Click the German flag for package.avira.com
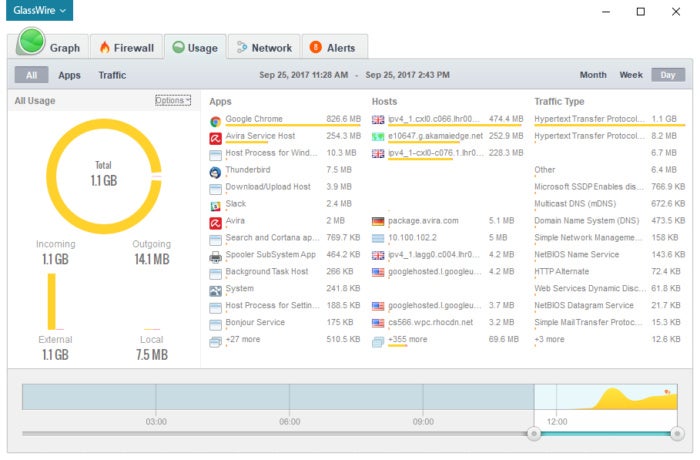This screenshot has height=460, width=700. (x=378, y=222)
